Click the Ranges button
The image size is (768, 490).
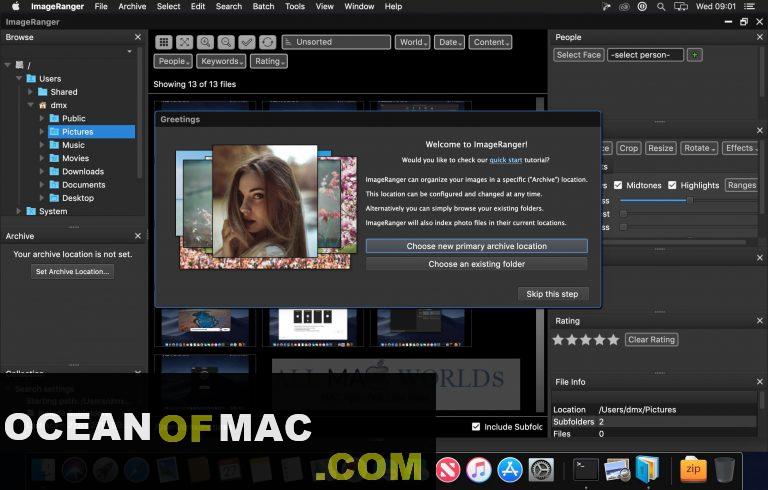742,185
